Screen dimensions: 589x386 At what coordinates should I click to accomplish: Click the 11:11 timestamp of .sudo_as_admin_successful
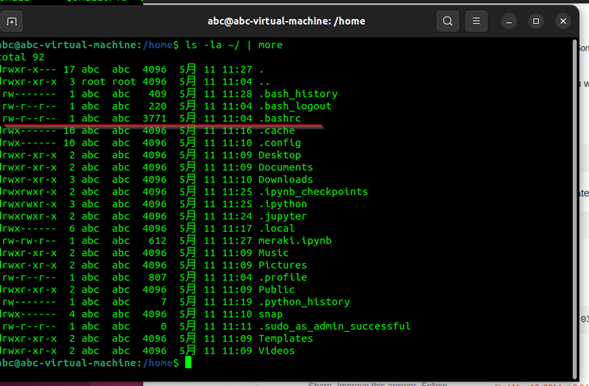[x=237, y=326]
